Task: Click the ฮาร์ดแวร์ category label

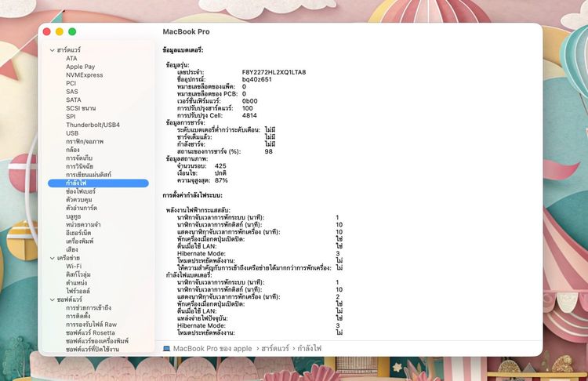Action: click(x=69, y=50)
